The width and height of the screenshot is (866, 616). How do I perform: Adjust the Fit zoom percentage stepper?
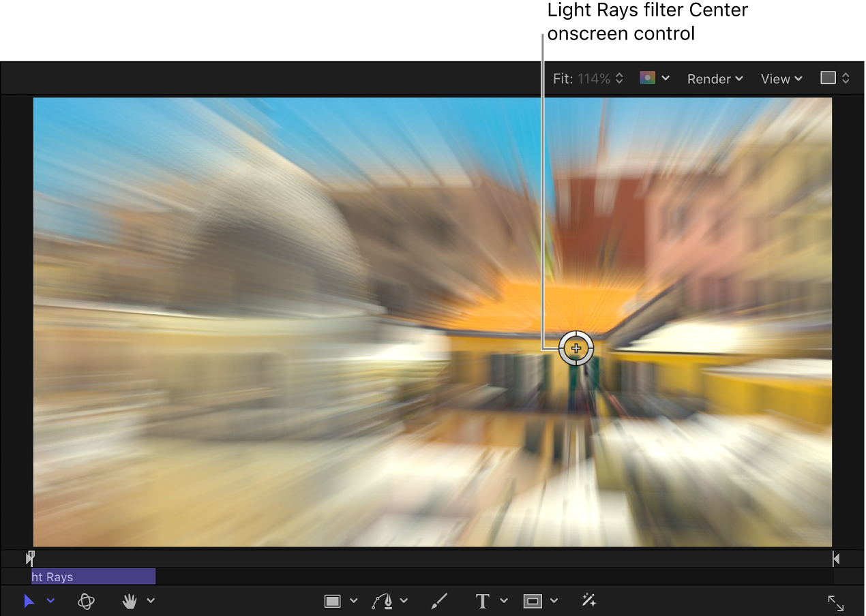619,78
